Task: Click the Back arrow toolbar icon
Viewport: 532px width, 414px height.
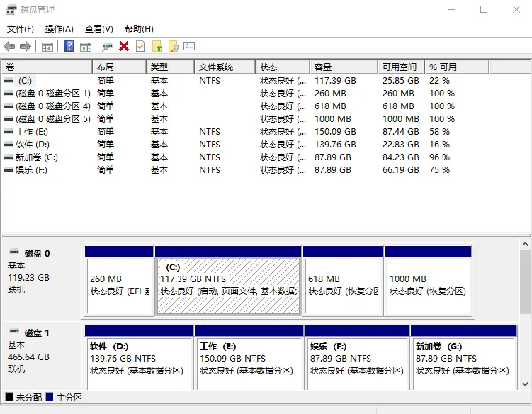Action: click(x=9, y=46)
